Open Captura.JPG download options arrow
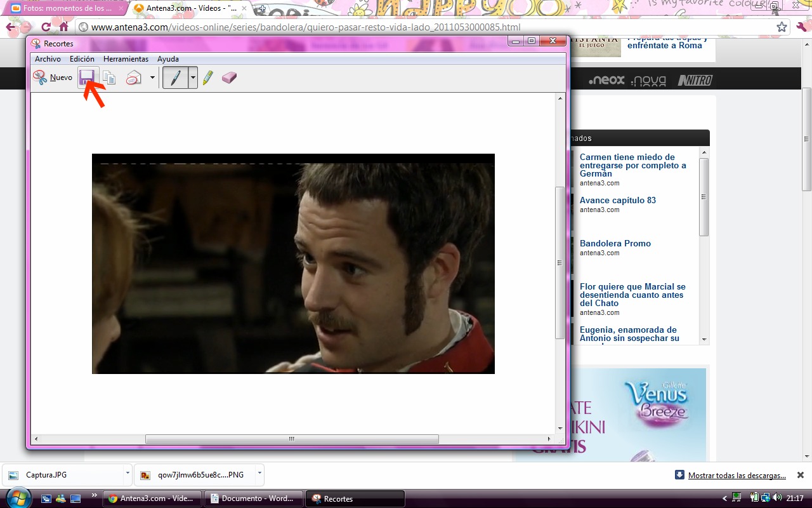 pyautogui.click(x=128, y=474)
